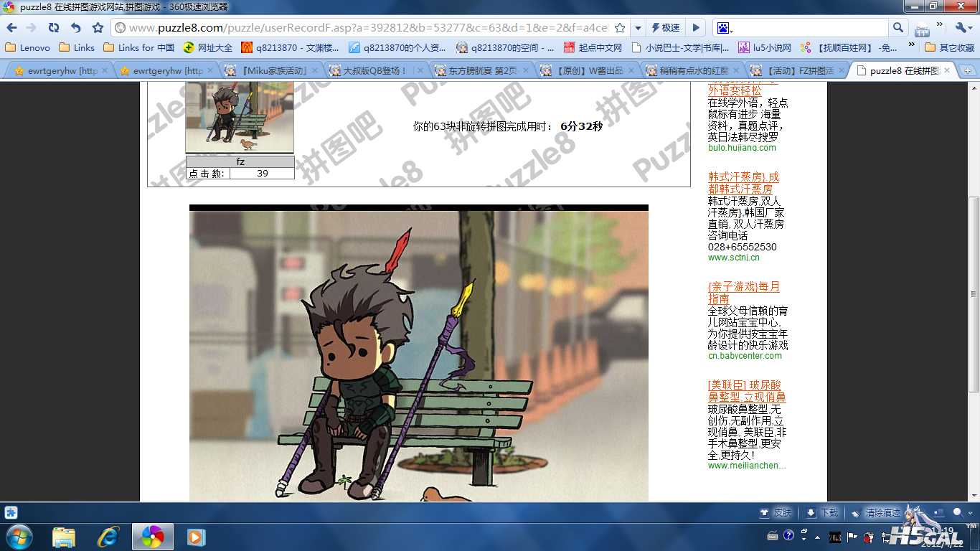Click the 下载 download button in the status bar
The image size is (980, 551).
822,513
